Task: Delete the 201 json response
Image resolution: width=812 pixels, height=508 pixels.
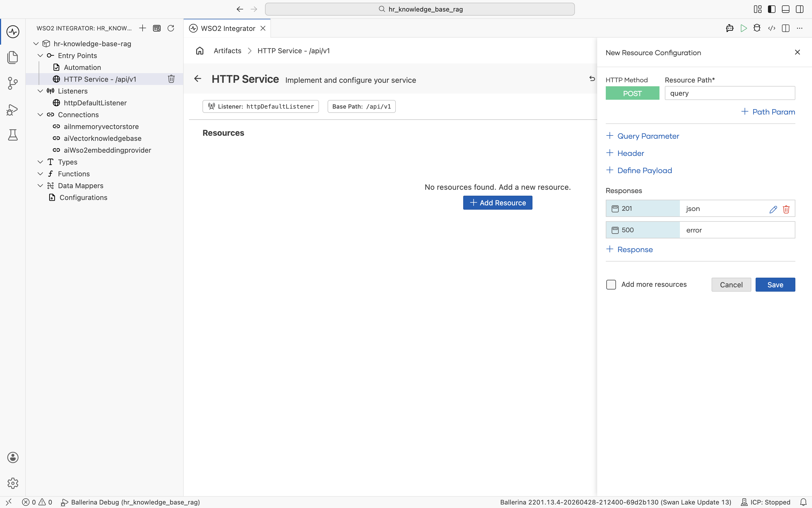Action: coord(786,209)
